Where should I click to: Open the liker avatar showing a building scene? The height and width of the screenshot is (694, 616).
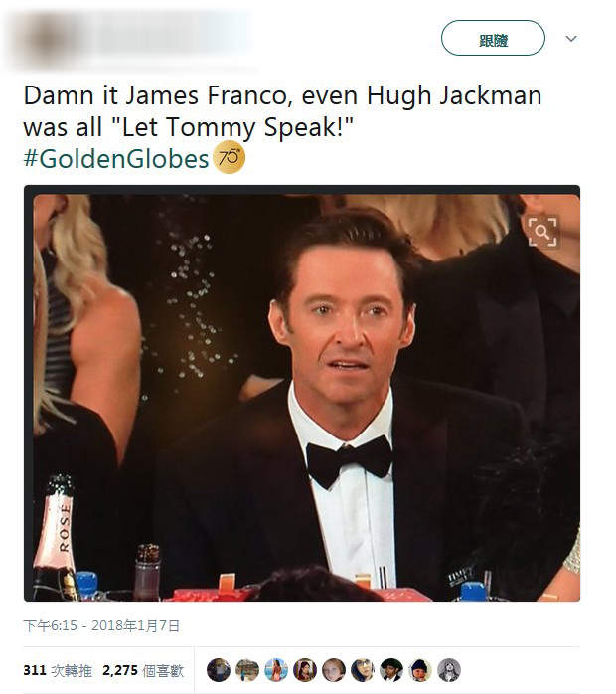(x=247, y=670)
